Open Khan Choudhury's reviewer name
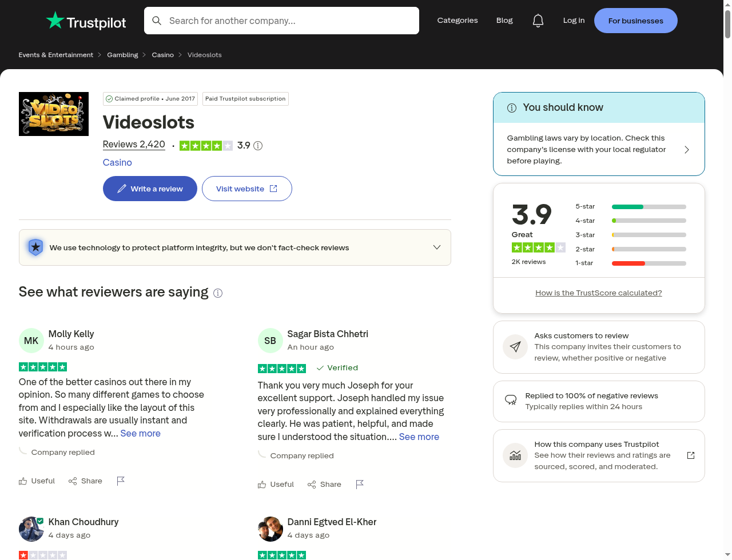This screenshot has height=560, width=732. (x=83, y=522)
